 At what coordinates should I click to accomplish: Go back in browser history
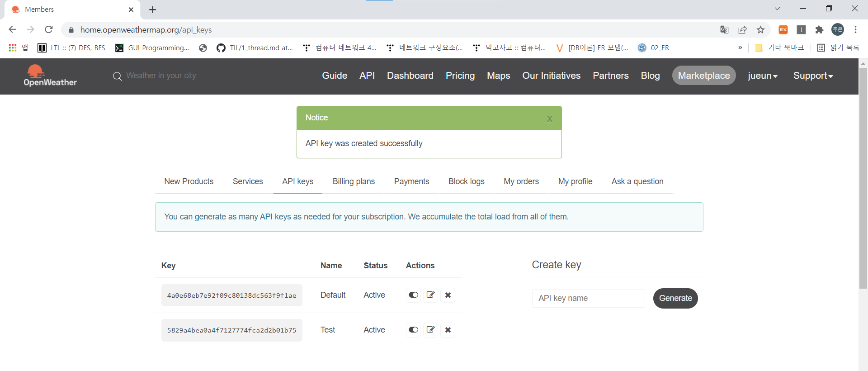click(x=12, y=29)
